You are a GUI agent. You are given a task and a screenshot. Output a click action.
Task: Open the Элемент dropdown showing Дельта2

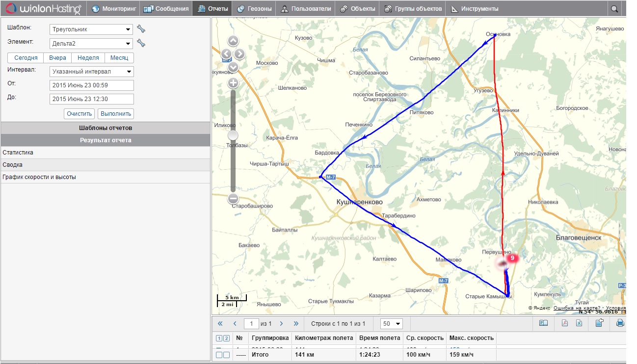[91, 44]
